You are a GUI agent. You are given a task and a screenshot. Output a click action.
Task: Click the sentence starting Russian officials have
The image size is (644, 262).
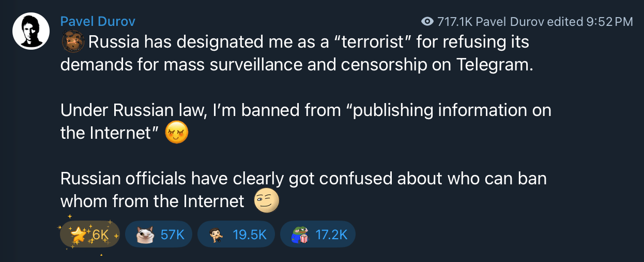coord(303,190)
